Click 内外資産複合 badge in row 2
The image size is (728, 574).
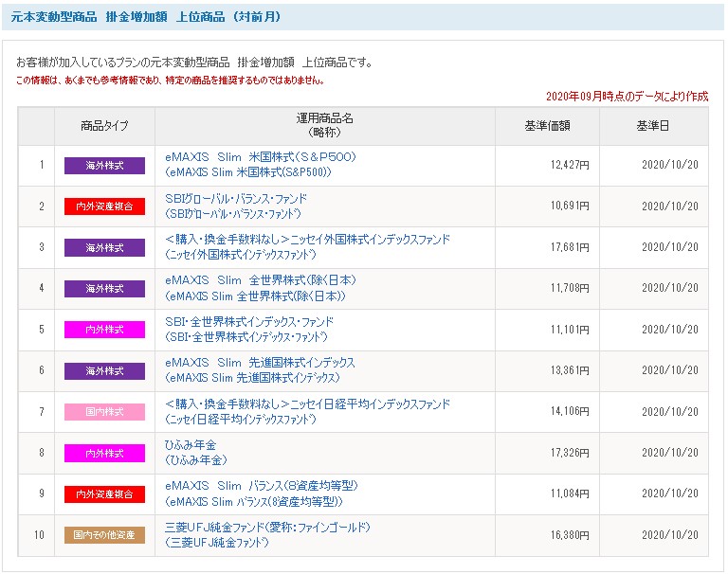click(x=104, y=206)
